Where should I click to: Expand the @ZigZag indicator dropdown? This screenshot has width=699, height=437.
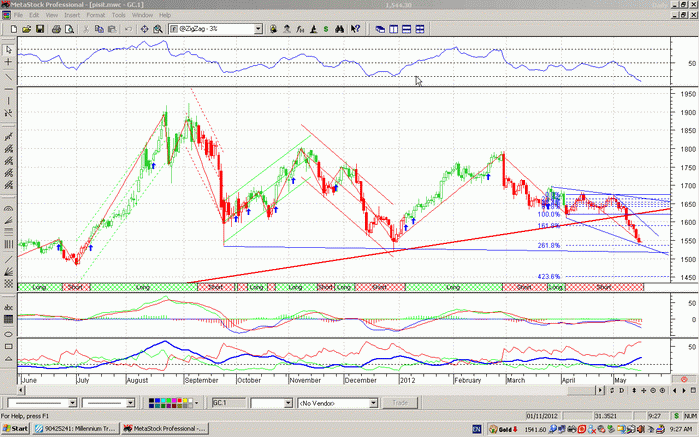coord(257,28)
